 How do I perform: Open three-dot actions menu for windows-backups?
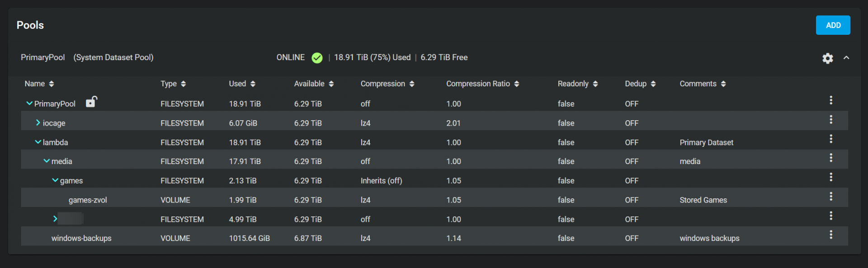pos(830,235)
